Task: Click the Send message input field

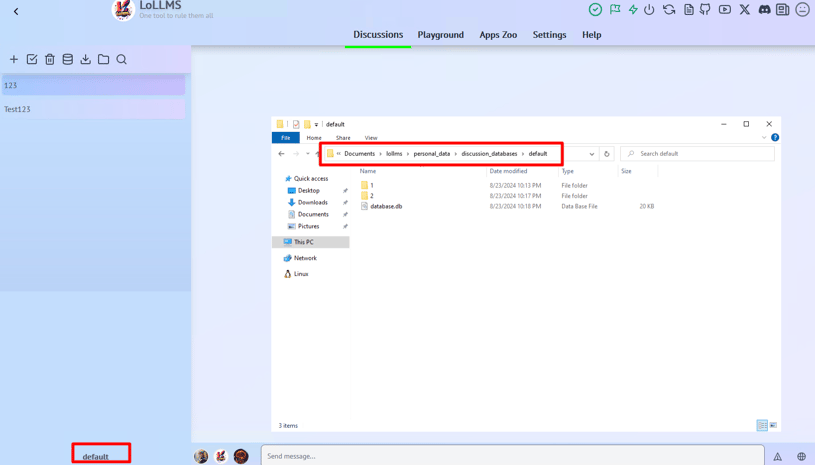Action: (512, 456)
